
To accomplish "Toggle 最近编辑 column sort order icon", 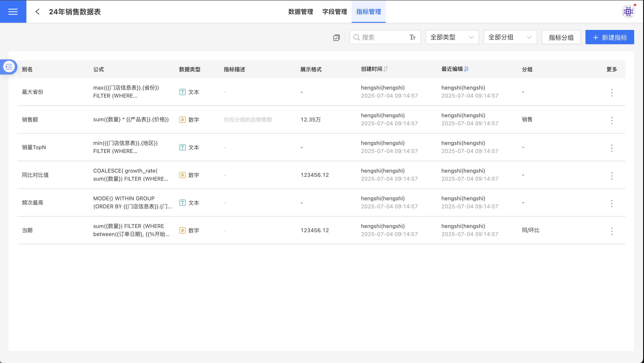I will [466, 69].
